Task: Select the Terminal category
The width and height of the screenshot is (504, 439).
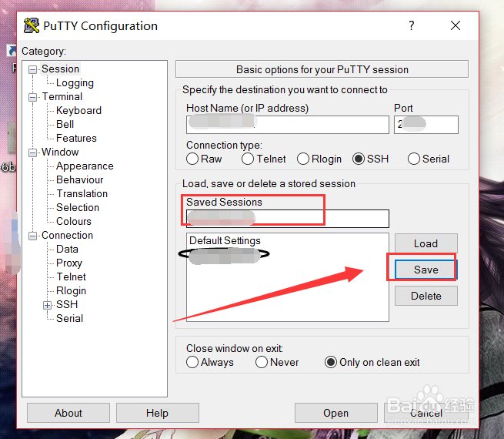Action: [62, 96]
